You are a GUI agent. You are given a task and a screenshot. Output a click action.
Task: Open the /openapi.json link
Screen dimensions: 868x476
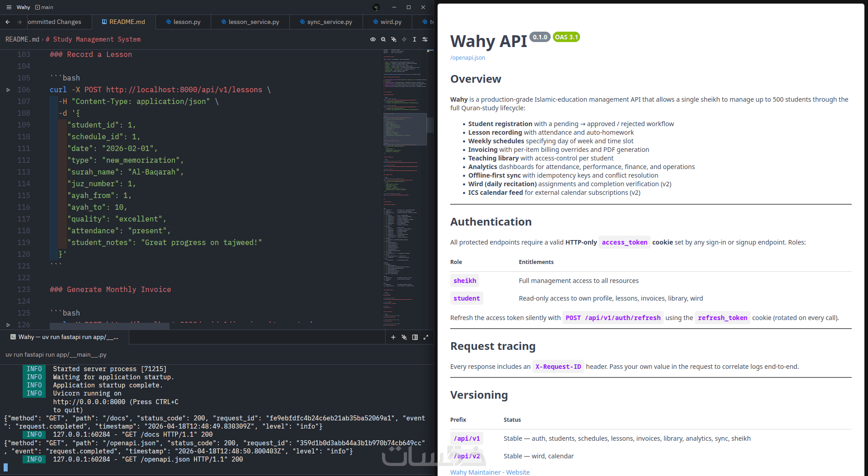click(x=467, y=57)
